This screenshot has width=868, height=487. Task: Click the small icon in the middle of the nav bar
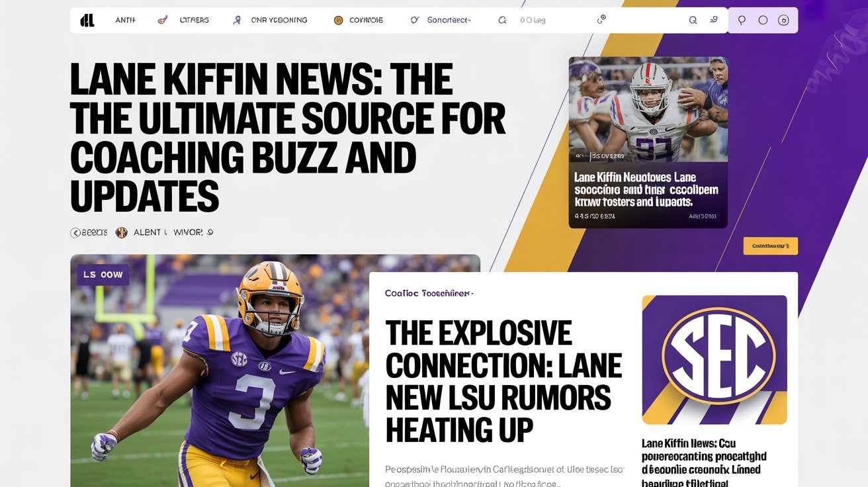[x=601, y=21]
